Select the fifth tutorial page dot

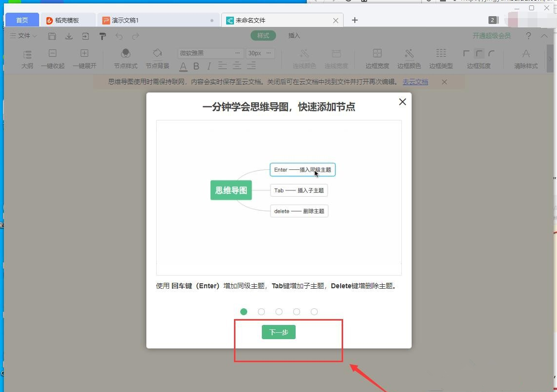[x=314, y=312]
